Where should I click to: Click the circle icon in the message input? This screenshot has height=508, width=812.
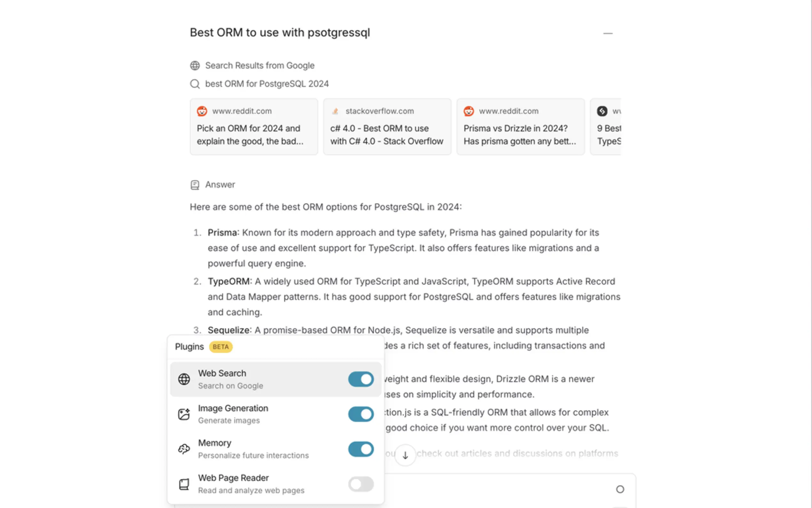pos(620,489)
